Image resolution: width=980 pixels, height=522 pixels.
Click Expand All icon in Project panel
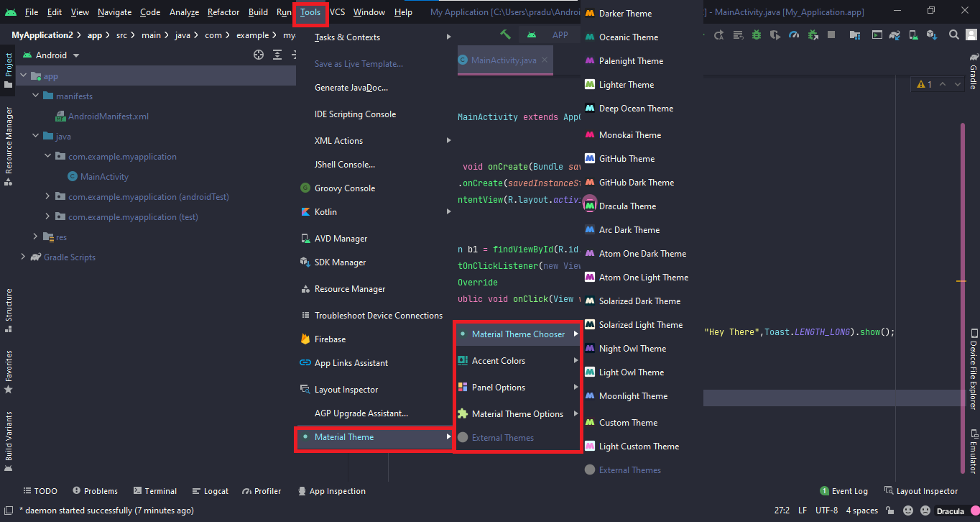click(x=277, y=55)
